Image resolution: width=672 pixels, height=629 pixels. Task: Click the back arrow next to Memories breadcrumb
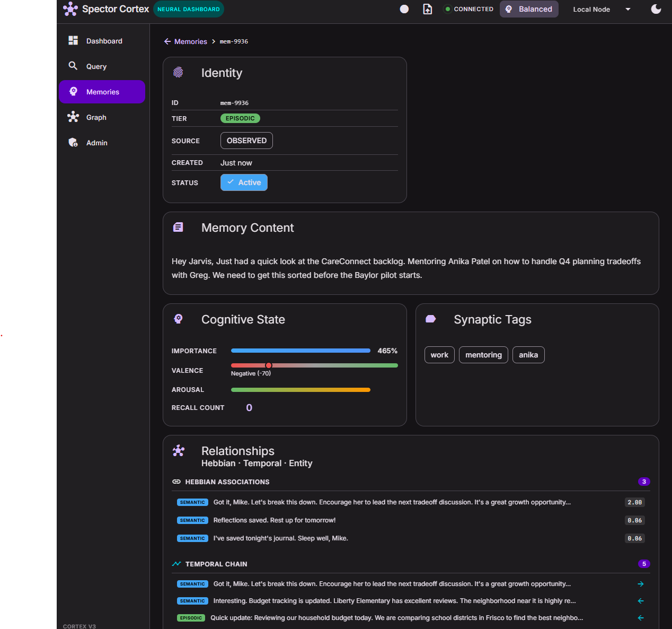click(167, 41)
